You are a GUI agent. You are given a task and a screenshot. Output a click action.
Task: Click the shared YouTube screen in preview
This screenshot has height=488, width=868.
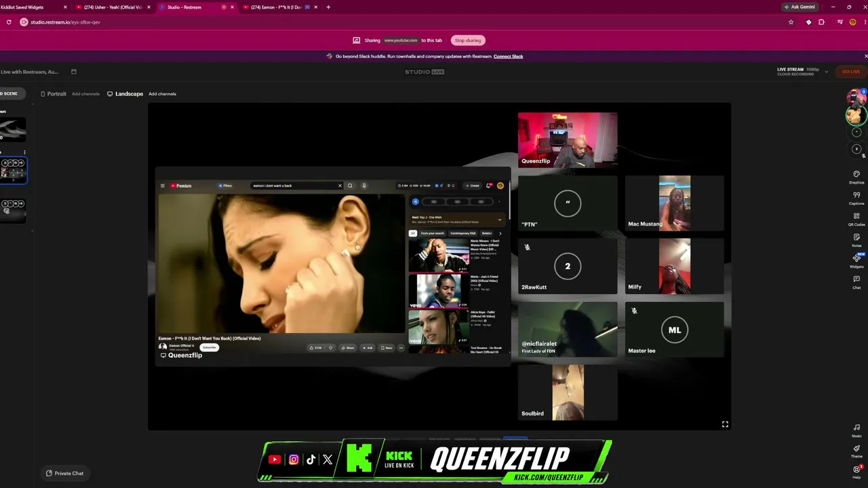(332, 266)
